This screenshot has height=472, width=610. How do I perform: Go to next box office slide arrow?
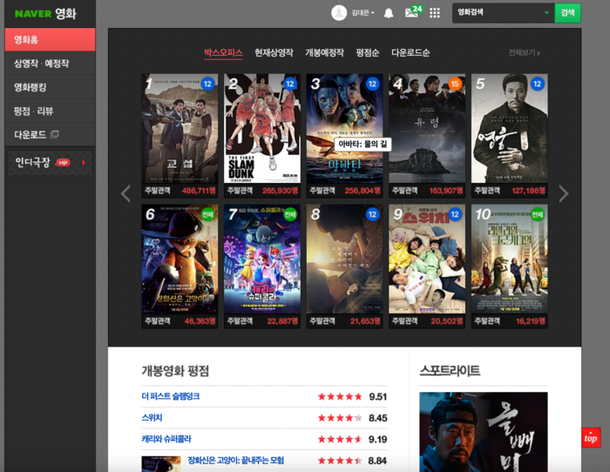click(x=563, y=193)
